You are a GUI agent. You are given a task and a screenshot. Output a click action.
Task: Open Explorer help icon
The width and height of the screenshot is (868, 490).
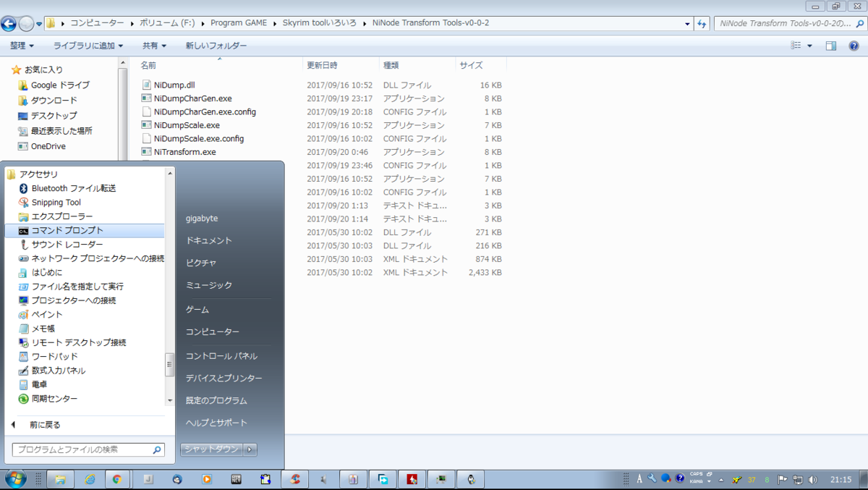coord(854,46)
